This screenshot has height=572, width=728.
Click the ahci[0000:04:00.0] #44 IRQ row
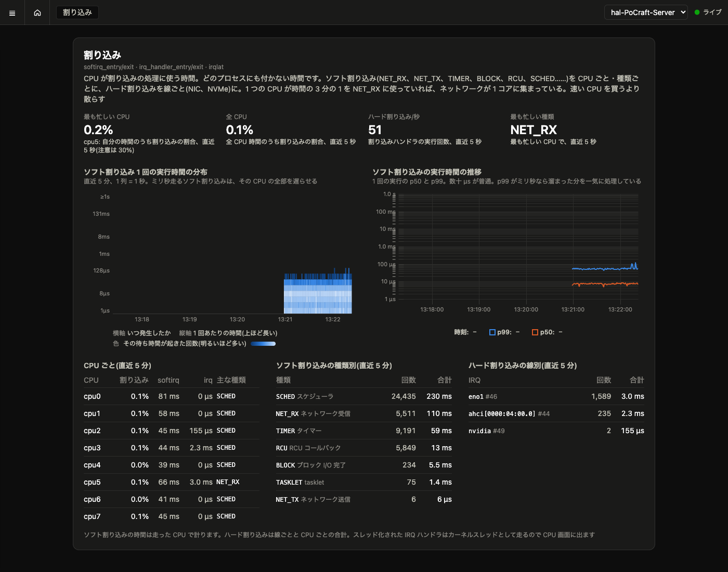point(556,413)
